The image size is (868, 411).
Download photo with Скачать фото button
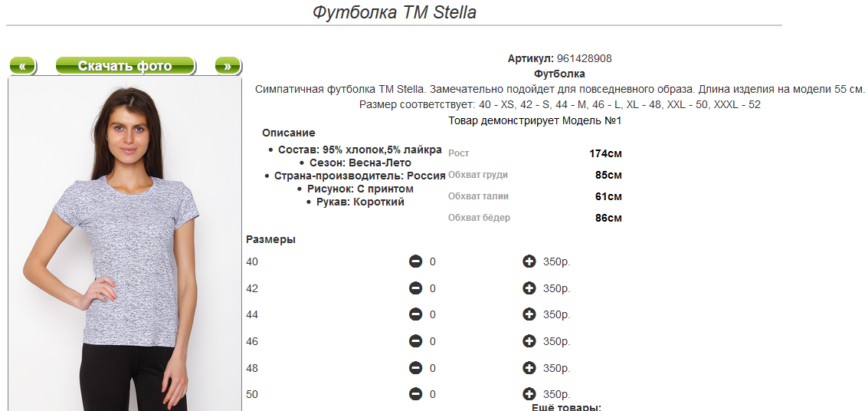tap(125, 66)
